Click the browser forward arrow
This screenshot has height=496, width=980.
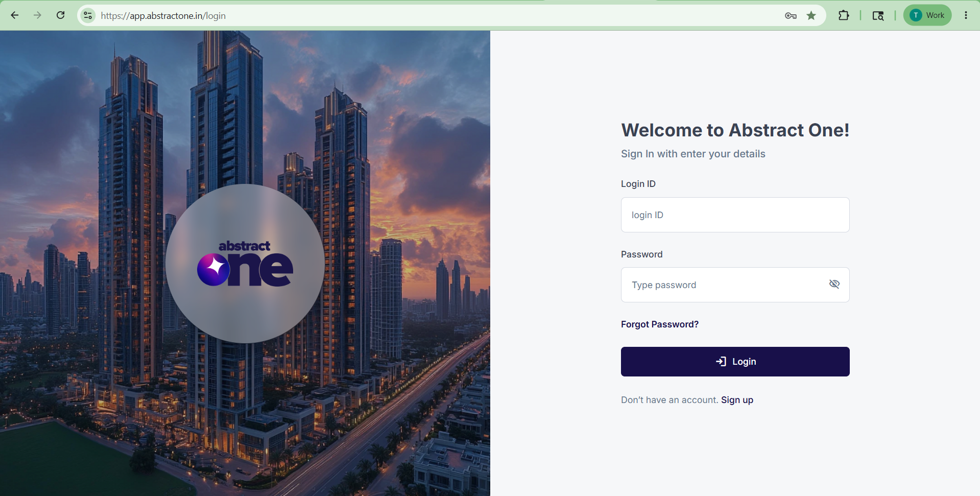click(x=38, y=15)
